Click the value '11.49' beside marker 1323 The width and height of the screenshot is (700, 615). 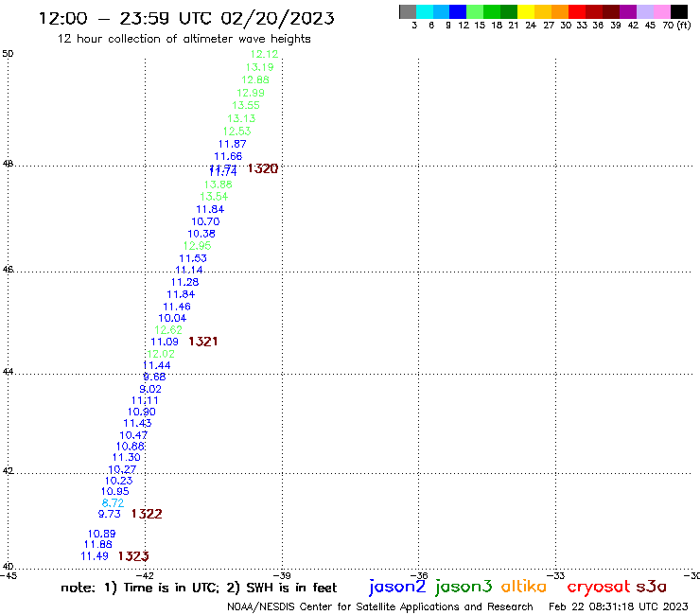(95, 556)
